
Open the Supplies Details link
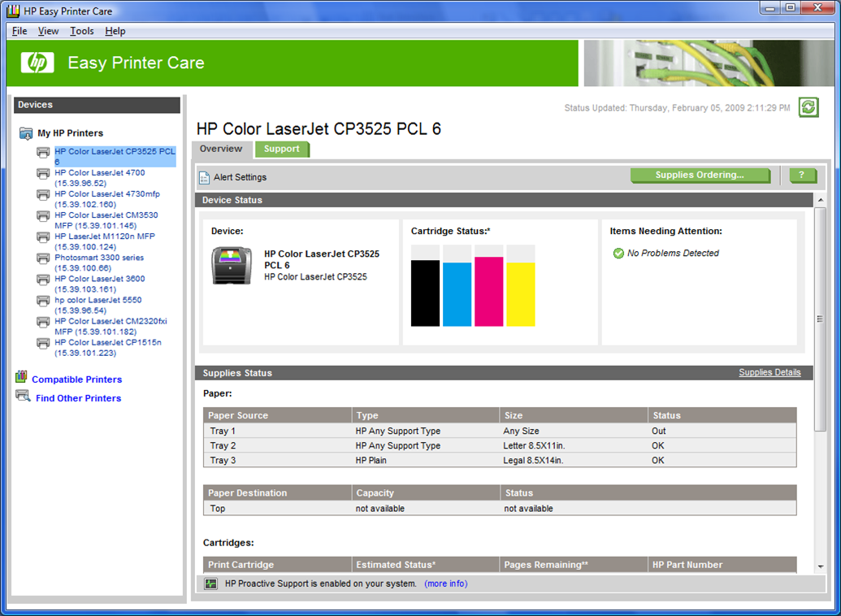point(769,372)
